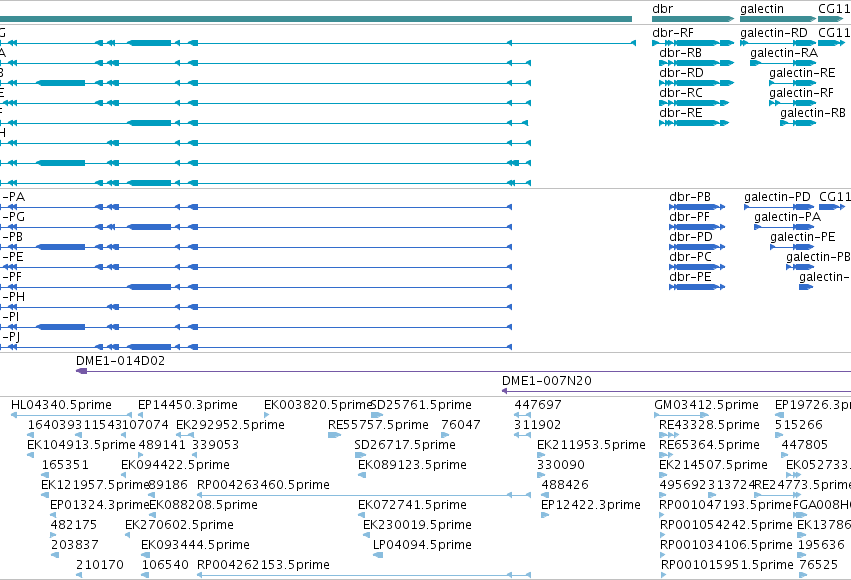The width and height of the screenshot is (851, 580).
Task: Click the 330090 feature label
Action: point(561,465)
